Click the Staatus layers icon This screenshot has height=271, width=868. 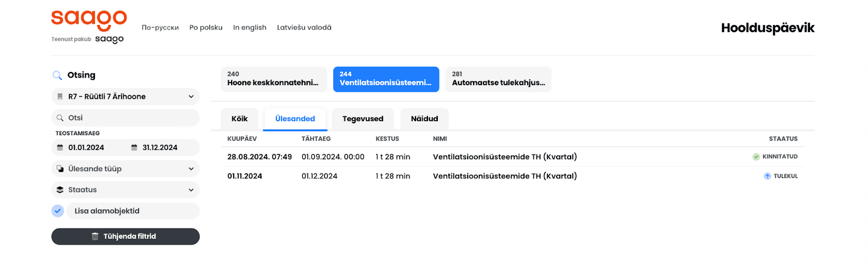(60, 190)
